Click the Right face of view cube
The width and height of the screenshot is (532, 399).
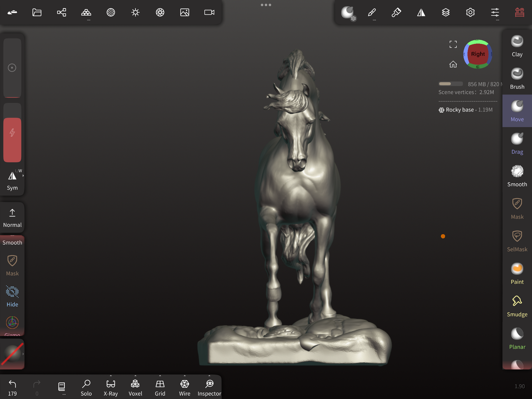click(x=478, y=54)
